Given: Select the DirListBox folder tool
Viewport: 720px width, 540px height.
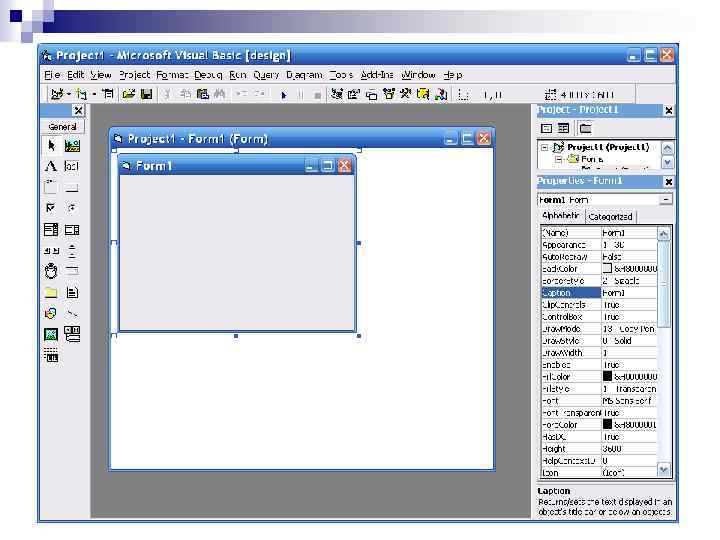Looking at the screenshot, I should (x=51, y=292).
